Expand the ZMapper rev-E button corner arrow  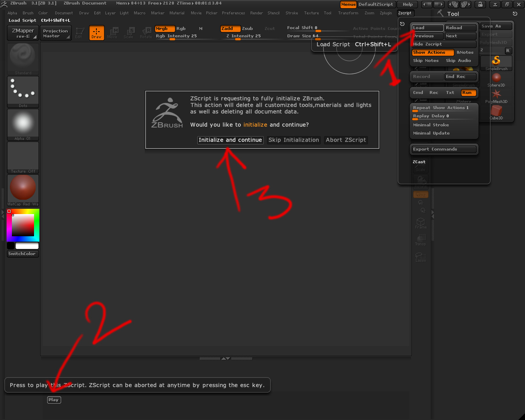[x=35, y=37]
